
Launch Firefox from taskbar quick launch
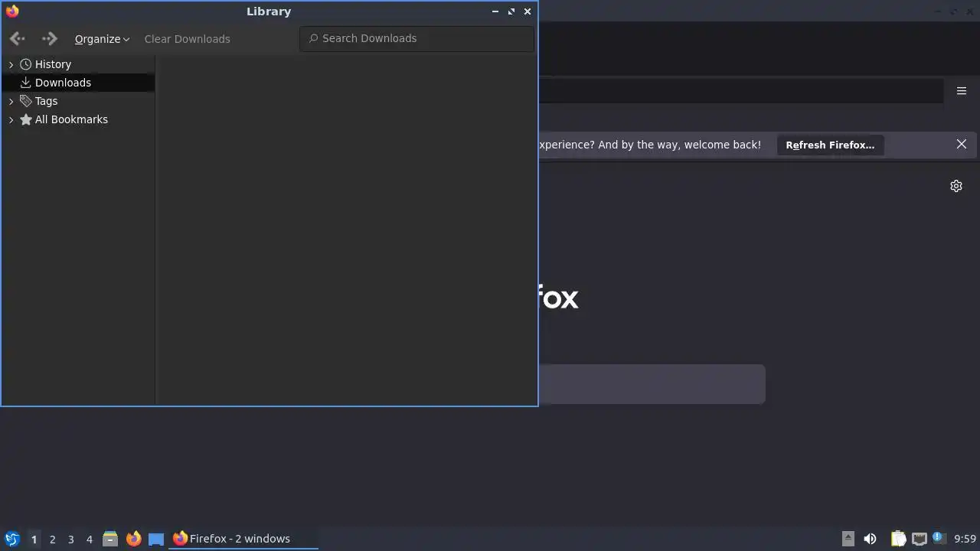133,539
